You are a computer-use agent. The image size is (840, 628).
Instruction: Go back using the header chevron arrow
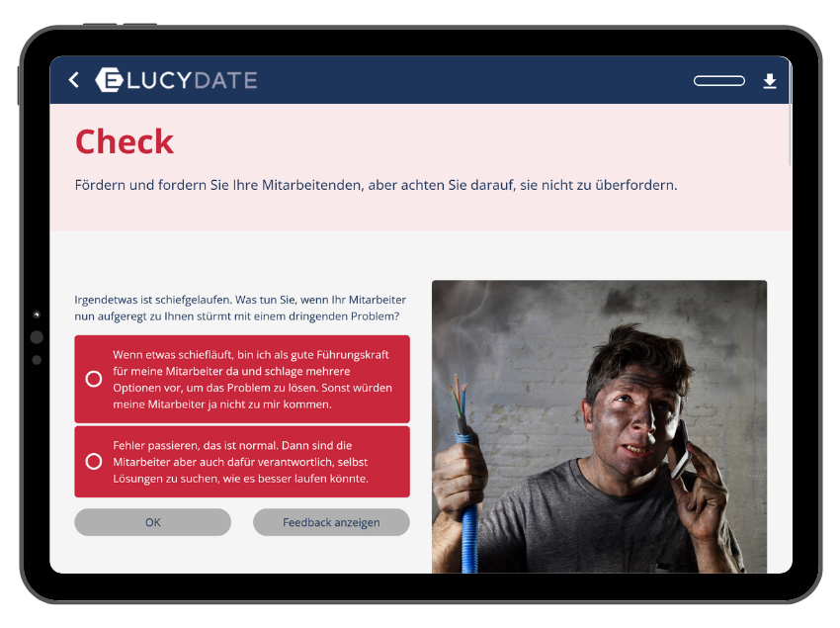[x=74, y=80]
